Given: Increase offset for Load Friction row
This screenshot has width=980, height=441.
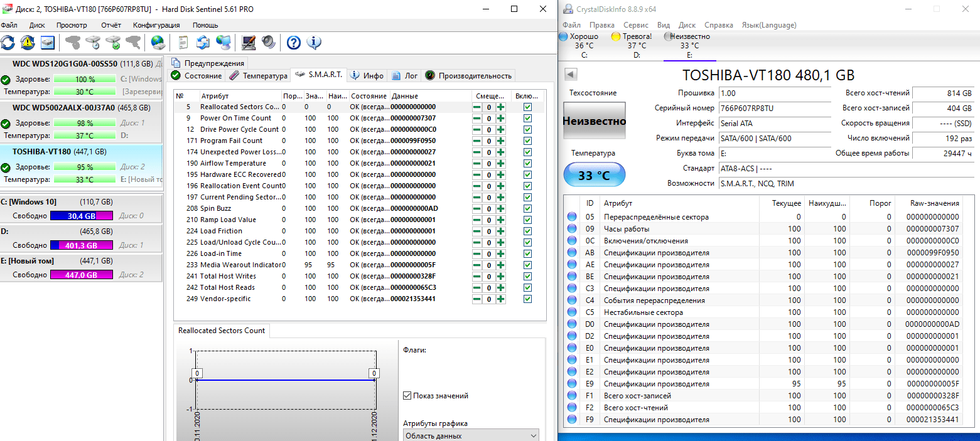Looking at the screenshot, I should (500, 231).
